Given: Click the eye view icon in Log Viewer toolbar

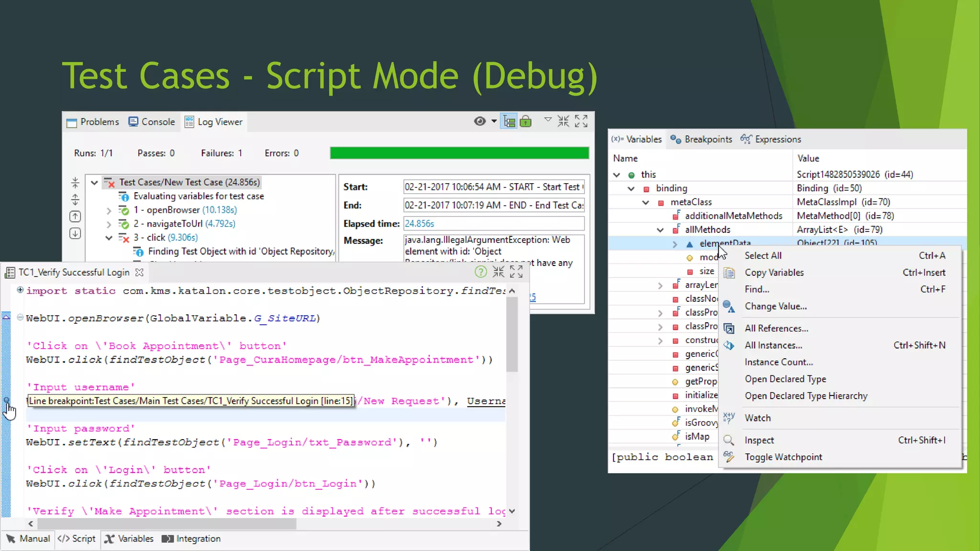Looking at the screenshot, I should tap(480, 121).
